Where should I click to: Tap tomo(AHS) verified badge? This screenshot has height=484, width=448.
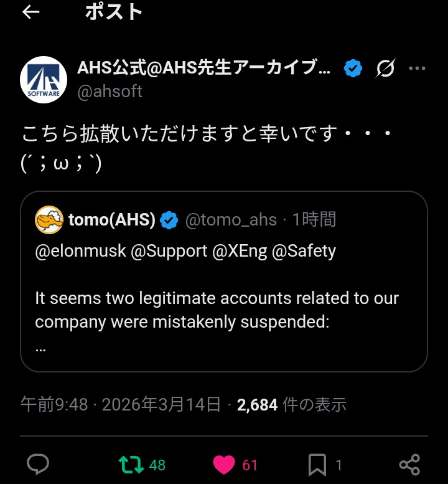tap(169, 220)
